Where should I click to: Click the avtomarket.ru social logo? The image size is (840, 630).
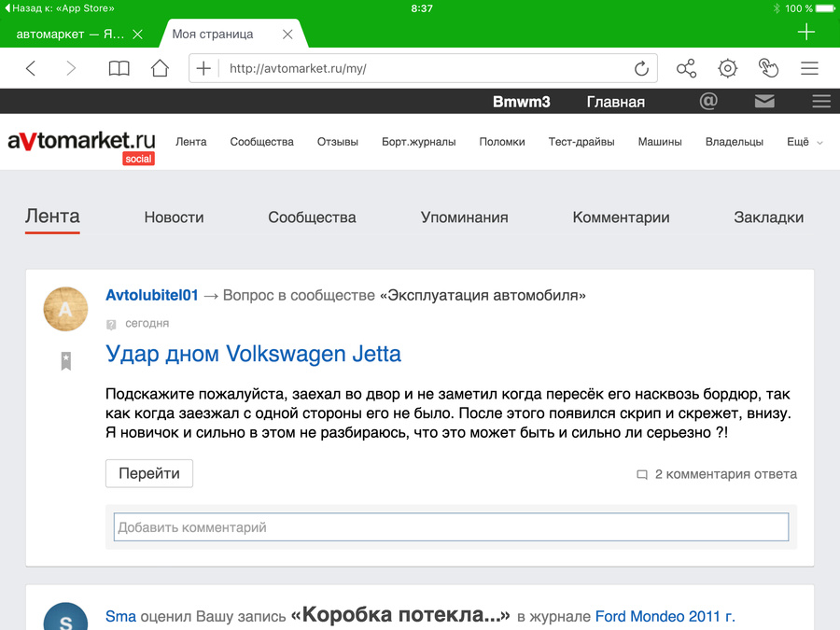point(81,146)
